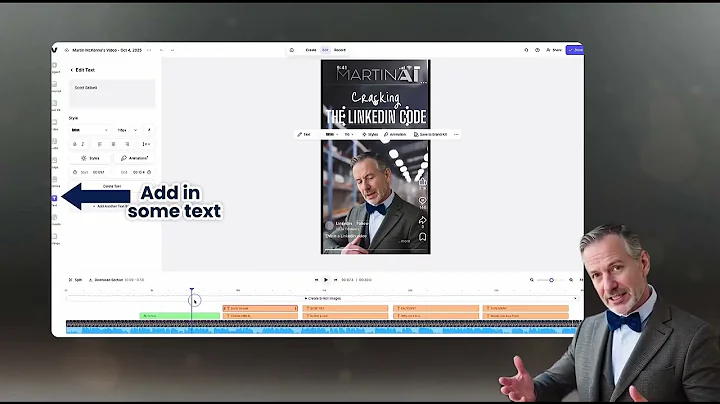The image size is (720, 404).
Task: Click the Text edit button in floating toolbar
Action: 304,135
